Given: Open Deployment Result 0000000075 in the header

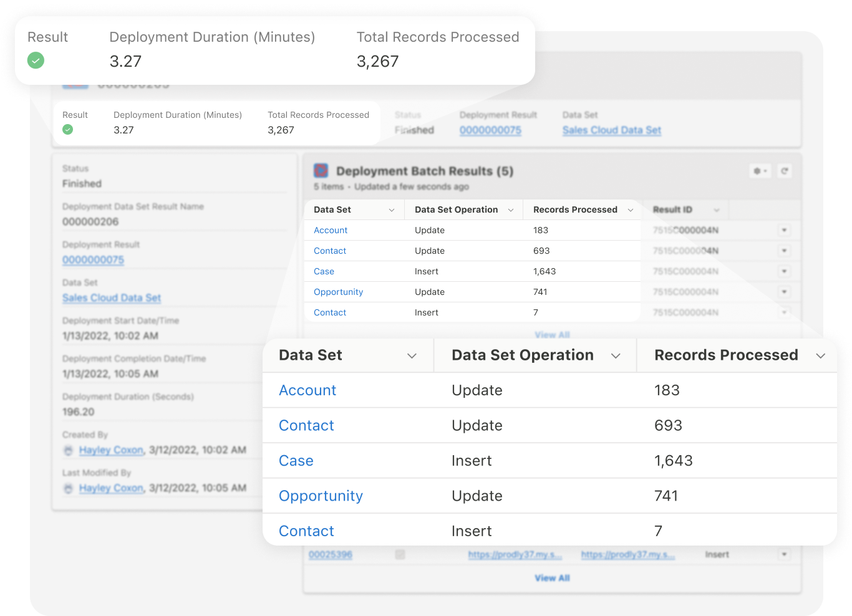Looking at the screenshot, I should pyautogui.click(x=490, y=130).
